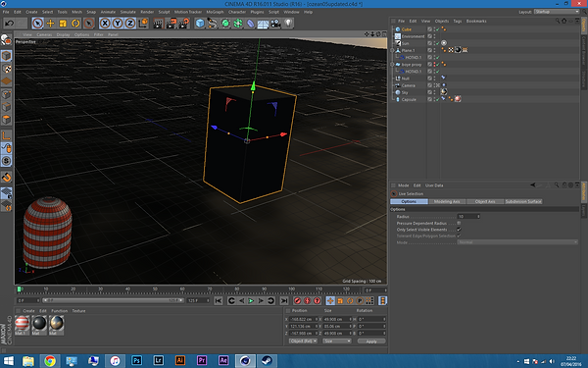Click the Radius value field

pos(468,217)
